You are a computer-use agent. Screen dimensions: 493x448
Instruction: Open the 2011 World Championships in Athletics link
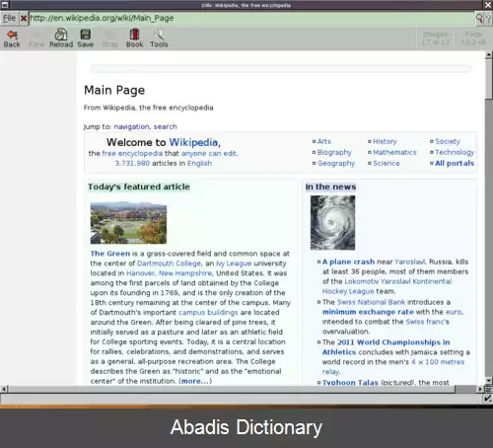click(x=387, y=347)
